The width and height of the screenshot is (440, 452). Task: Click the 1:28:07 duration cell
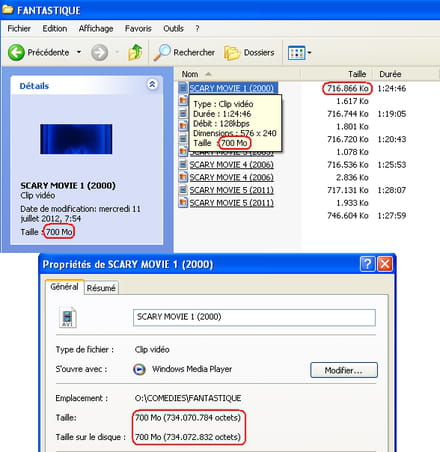coord(392,190)
